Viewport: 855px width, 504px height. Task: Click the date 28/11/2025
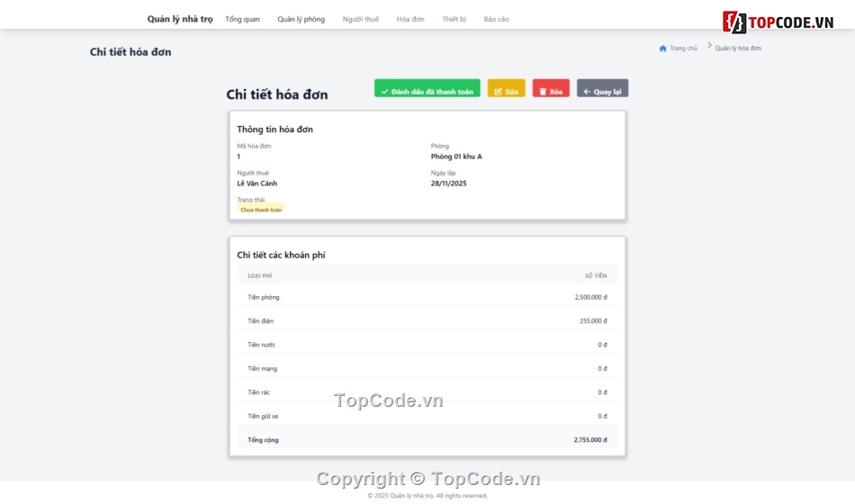449,184
